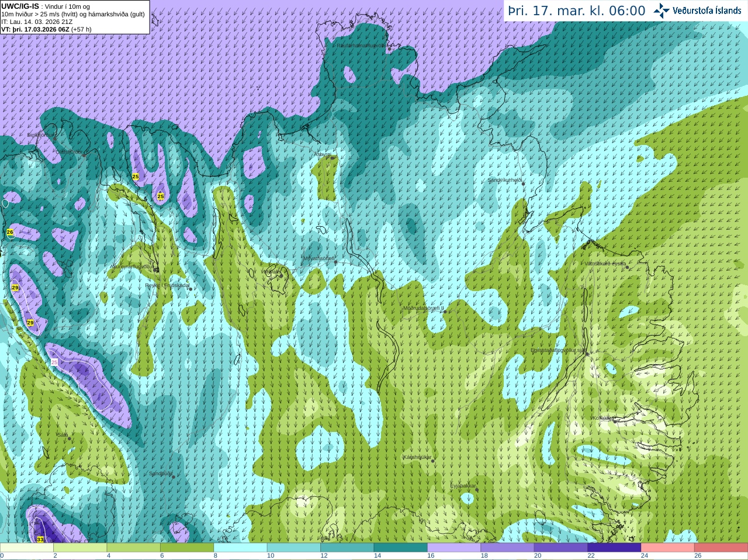Select the Raufarhafnarflugvöllur station label
The image size is (748, 560).
click(x=361, y=45)
